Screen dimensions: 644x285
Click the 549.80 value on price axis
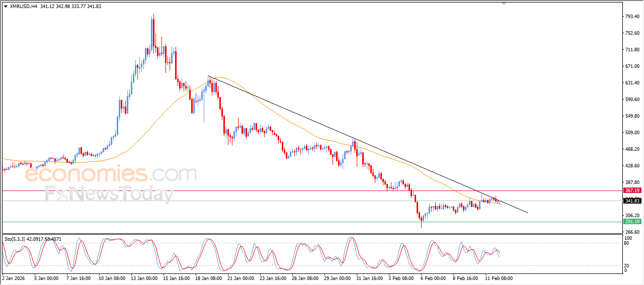coord(632,116)
